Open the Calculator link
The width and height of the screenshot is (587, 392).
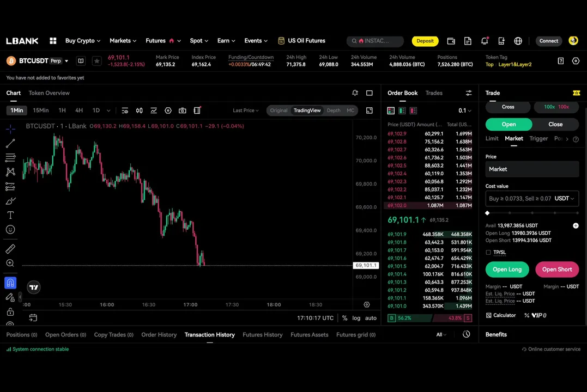click(501, 315)
